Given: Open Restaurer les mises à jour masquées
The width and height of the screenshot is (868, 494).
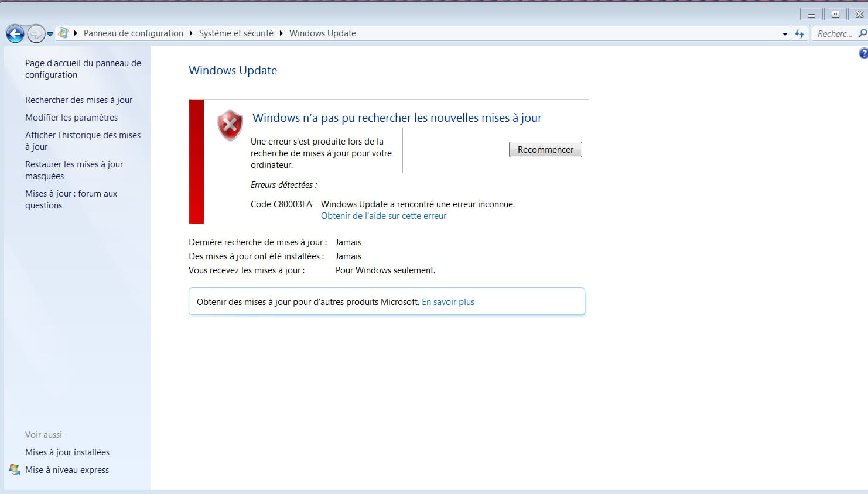Looking at the screenshot, I should click(74, 170).
